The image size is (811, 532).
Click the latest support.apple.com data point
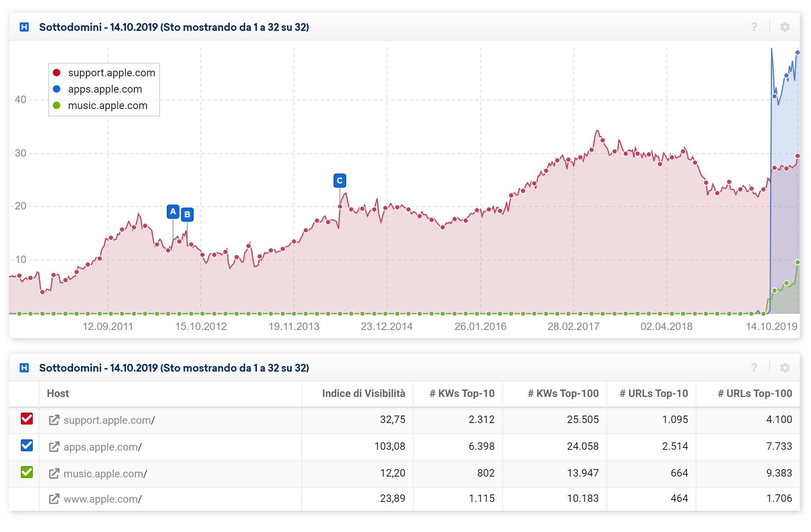tap(798, 156)
